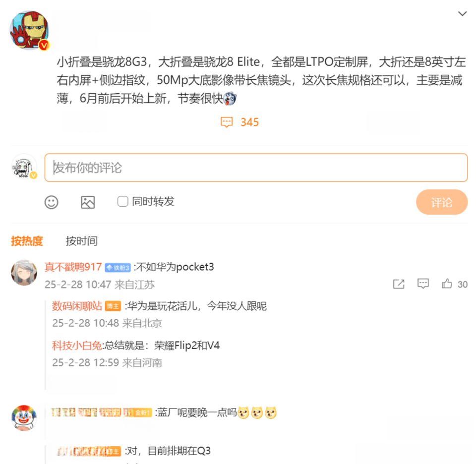Click the 铁粉3 fan badge
This screenshot has width=476, height=464.
tap(118, 268)
